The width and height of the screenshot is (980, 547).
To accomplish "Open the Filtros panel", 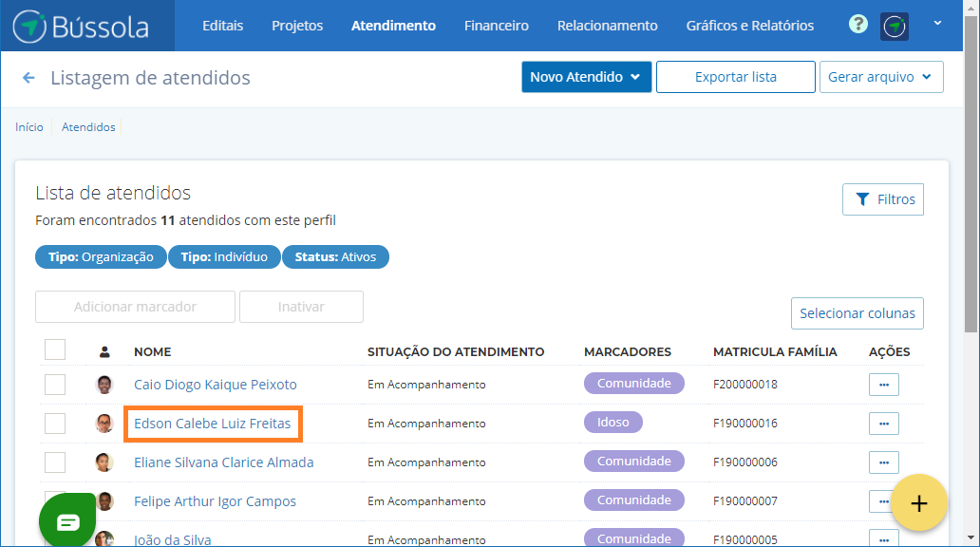I will (882, 199).
